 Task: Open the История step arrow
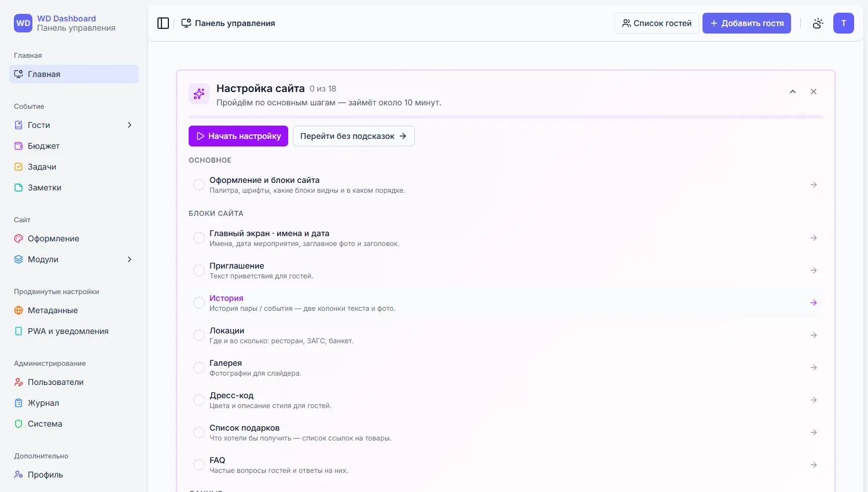pos(814,303)
